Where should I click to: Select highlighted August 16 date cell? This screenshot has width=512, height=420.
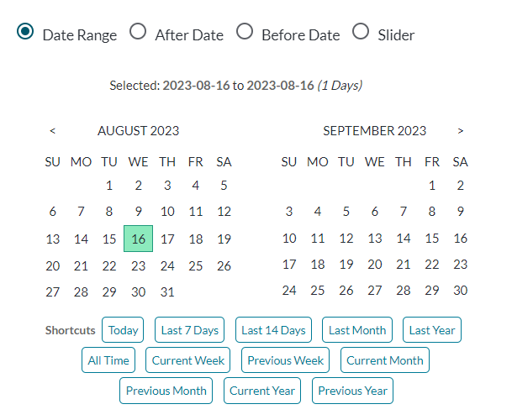pyautogui.click(x=138, y=239)
